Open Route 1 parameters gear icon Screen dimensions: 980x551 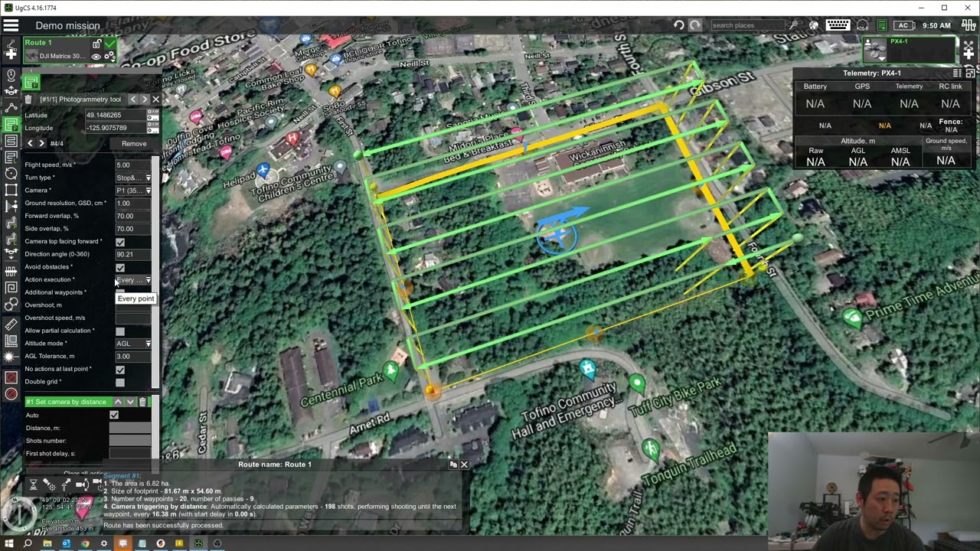tap(109, 56)
